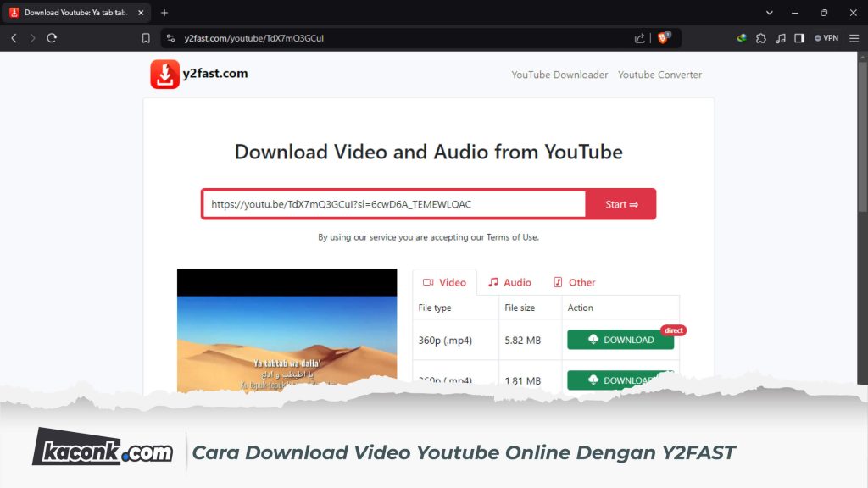Open the browser hamburger menu
Screen dimensions: 868x488
(854, 38)
